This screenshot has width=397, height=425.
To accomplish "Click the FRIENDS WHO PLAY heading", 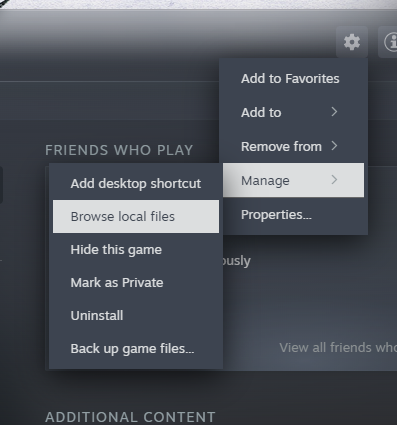I will tap(119, 150).
